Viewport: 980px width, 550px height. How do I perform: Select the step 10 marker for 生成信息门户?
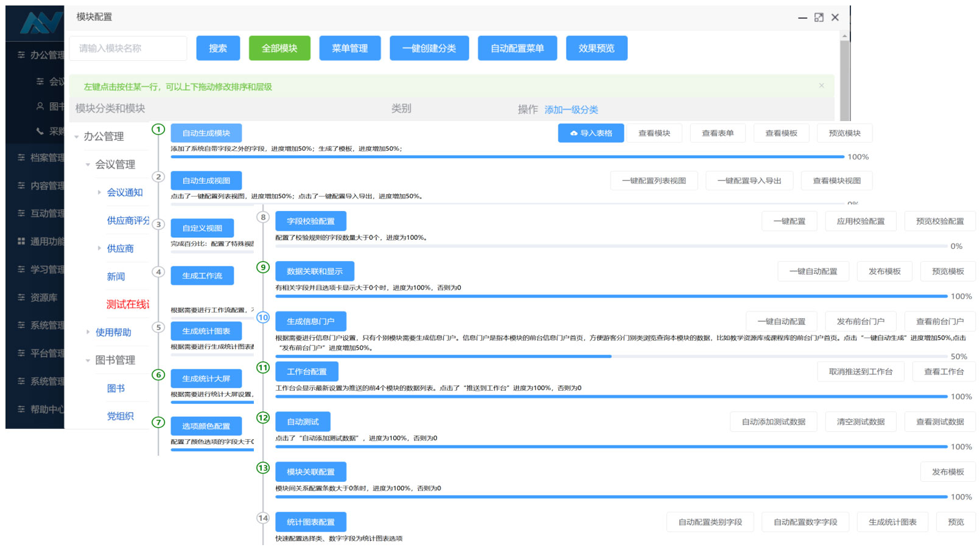(263, 317)
